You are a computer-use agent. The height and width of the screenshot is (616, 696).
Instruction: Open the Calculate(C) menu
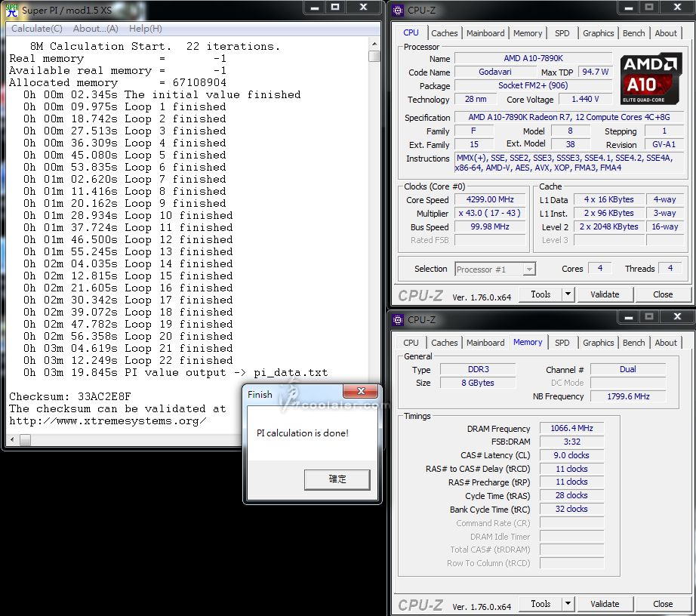tap(37, 29)
